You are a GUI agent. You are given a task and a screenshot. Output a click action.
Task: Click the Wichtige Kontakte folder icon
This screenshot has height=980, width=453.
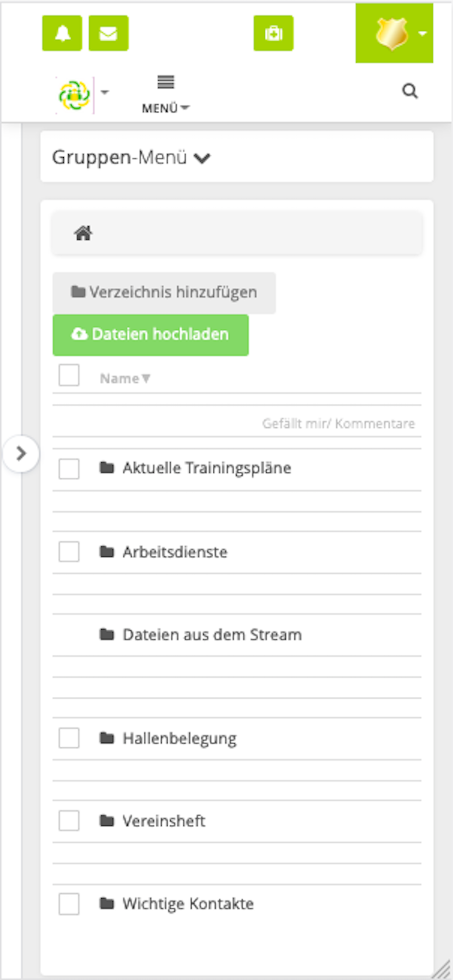pyautogui.click(x=107, y=903)
